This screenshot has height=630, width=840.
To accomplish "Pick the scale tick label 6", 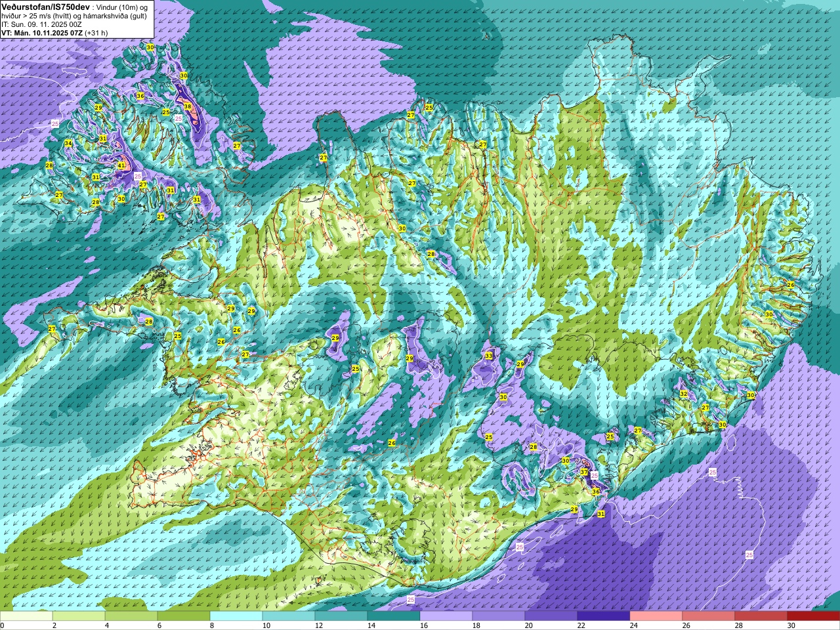I will click(x=158, y=625).
